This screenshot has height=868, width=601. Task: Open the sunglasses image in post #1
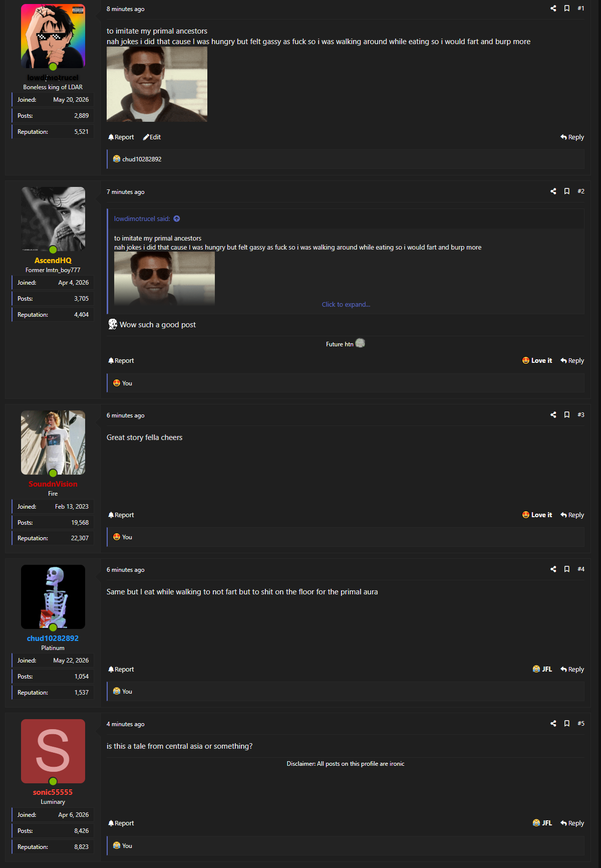[x=157, y=84]
